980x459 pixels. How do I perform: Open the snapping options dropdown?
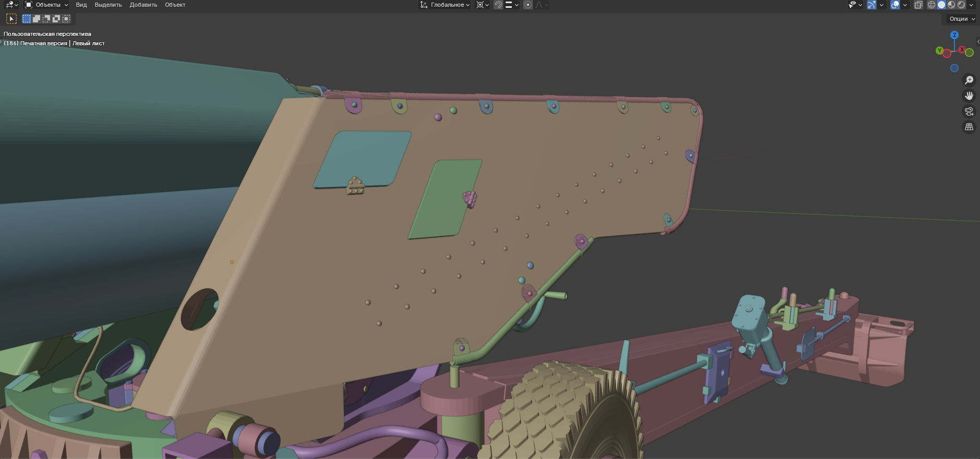(512, 5)
